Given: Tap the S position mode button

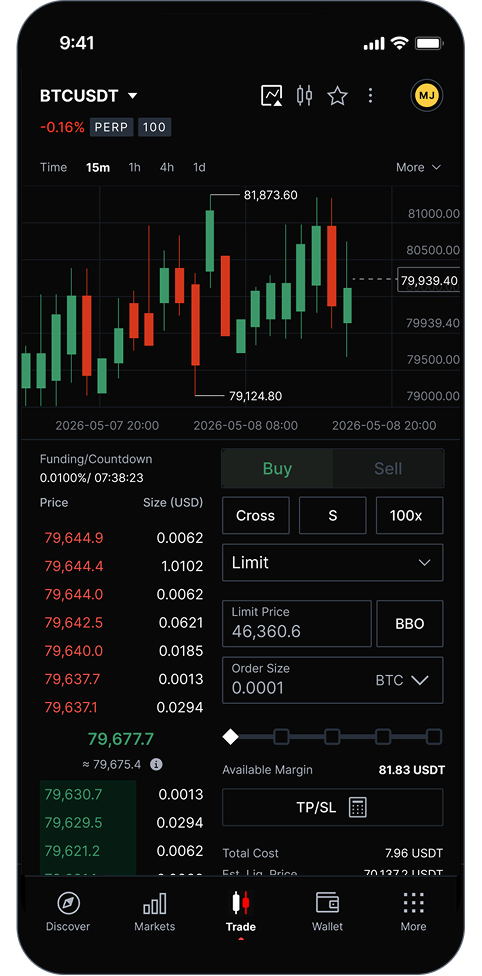Looking at the screenshot, I should tap(333, 515).
